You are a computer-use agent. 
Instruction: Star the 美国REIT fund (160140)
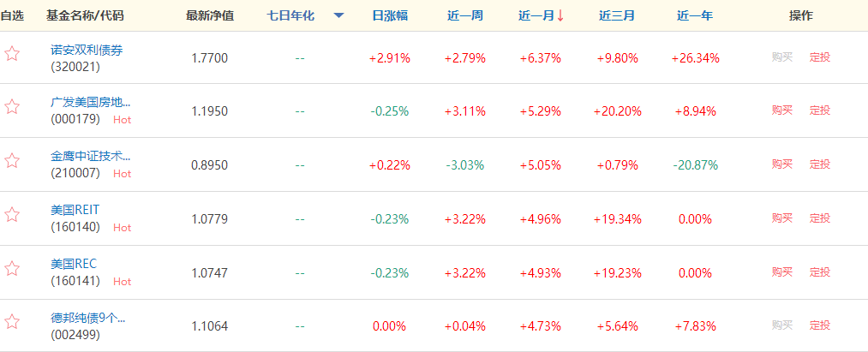pyautogui.click(x=12, y=215)
